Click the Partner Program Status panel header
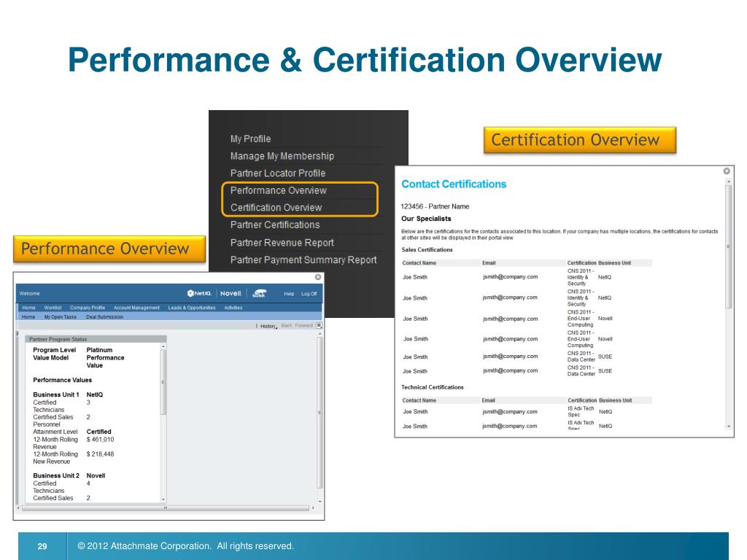Screen dimensions: 747x560 tap(96, 339)
